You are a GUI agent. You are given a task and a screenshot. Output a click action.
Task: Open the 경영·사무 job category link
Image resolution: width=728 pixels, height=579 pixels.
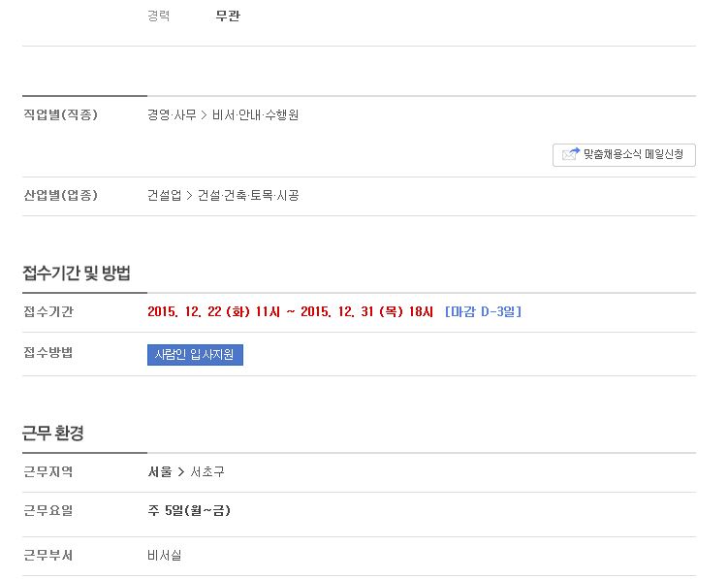[172, 114]
